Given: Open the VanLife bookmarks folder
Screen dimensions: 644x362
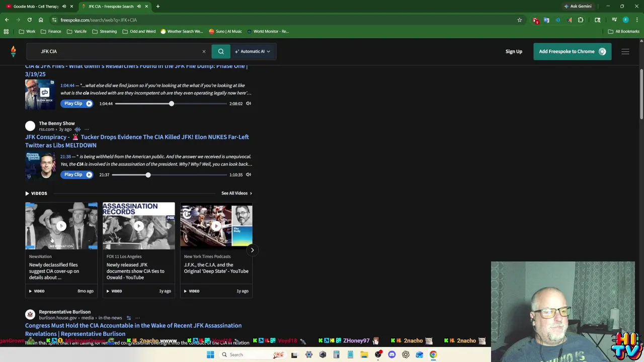Looking at the screenshot, I should (76, 31).
